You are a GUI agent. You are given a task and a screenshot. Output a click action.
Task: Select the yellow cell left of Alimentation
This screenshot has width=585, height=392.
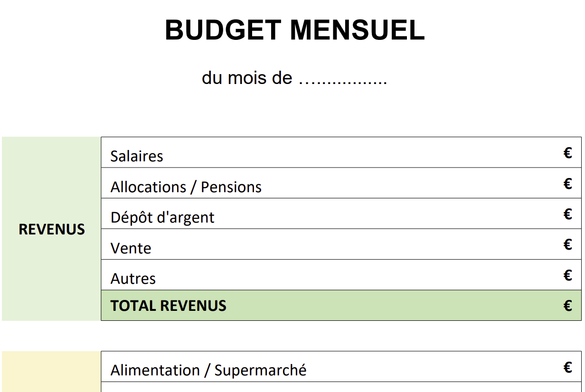tap(52, 371)
